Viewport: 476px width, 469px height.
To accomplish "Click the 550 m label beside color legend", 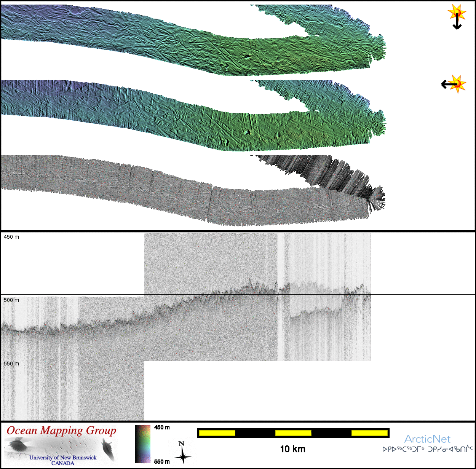I will 162,461.
